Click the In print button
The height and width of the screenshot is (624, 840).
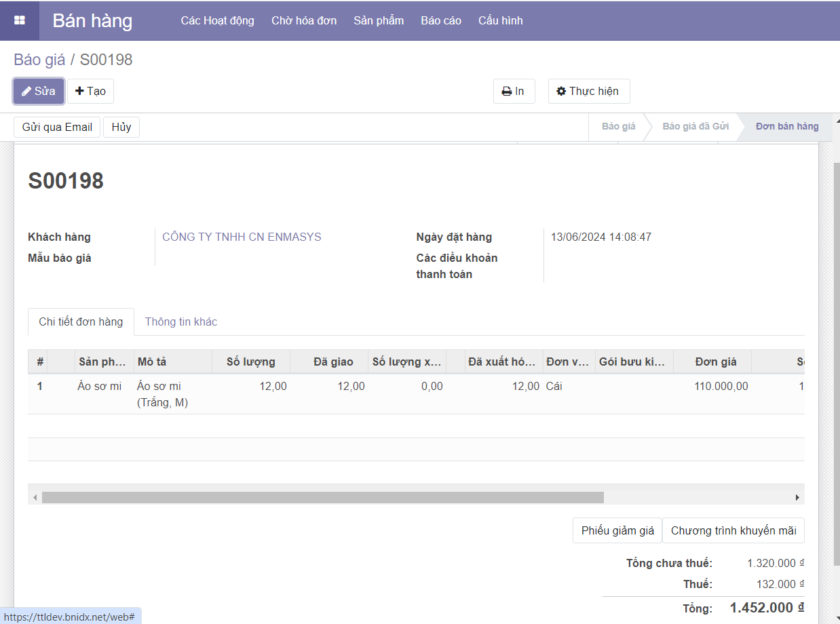pyautogui.click(x=514, y=92)
